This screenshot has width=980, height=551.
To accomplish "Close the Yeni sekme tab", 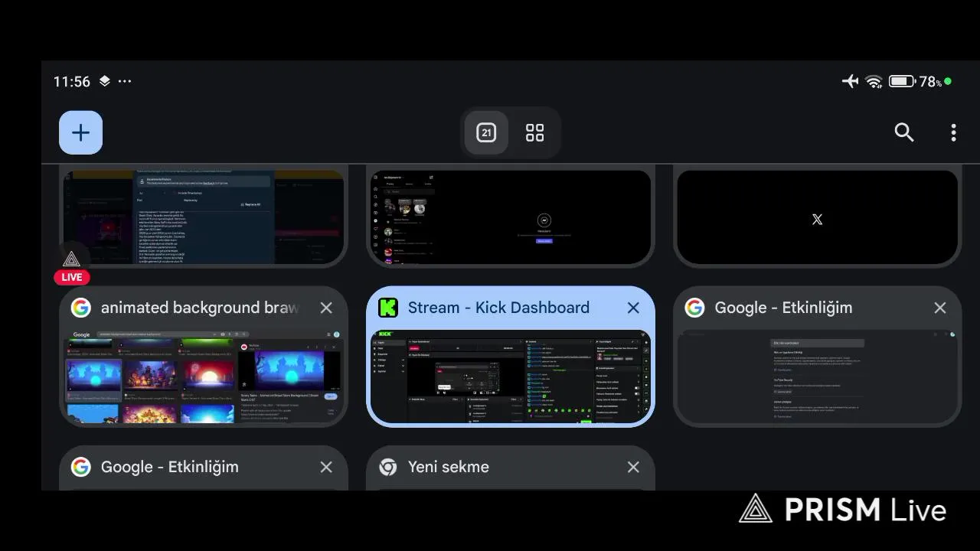I will click(x=633, y=467).
